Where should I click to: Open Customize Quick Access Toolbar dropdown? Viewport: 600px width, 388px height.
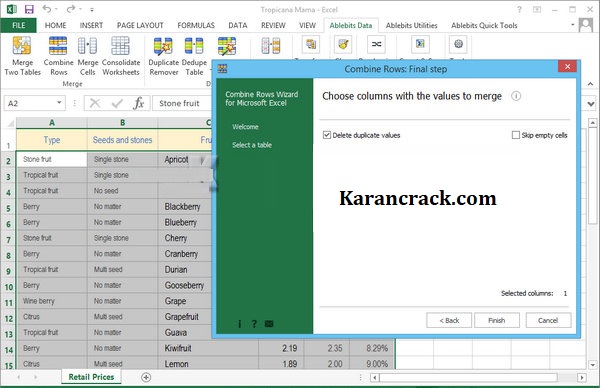tap(92, 9)
